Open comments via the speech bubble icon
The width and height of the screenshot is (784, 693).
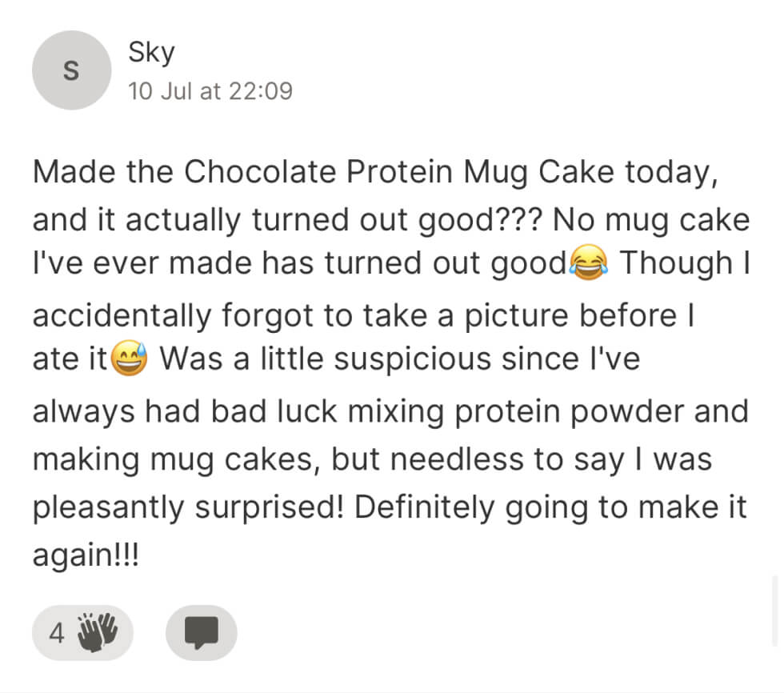[201, 632]
